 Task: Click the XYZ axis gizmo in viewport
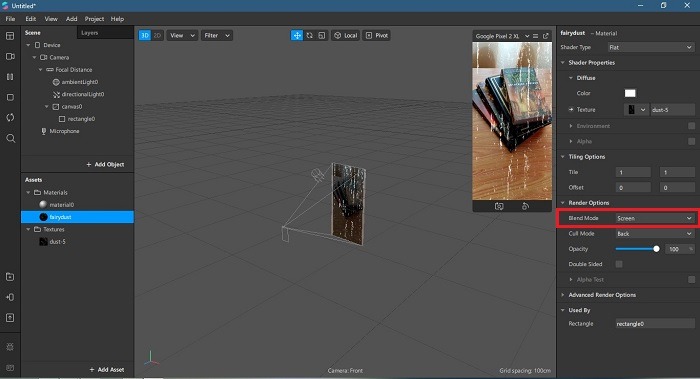pyautogui.click(x=151, y=358)
